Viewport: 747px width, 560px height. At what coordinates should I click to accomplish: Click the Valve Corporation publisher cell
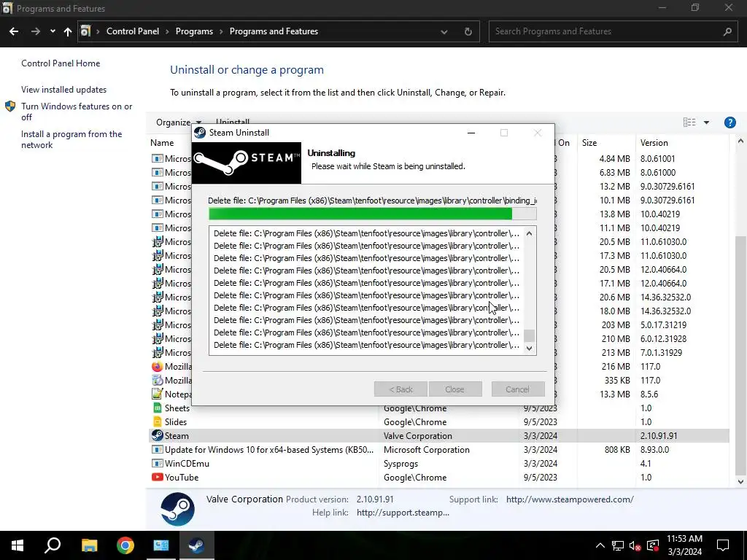417,436
